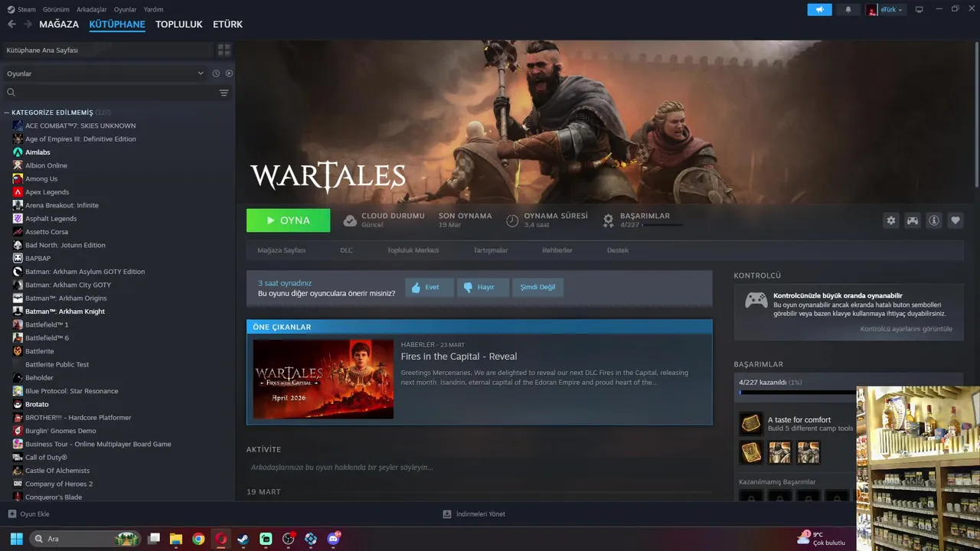The image size is (980, 551).
Task: Click the Among Us game icon
Action: [18, 179]
